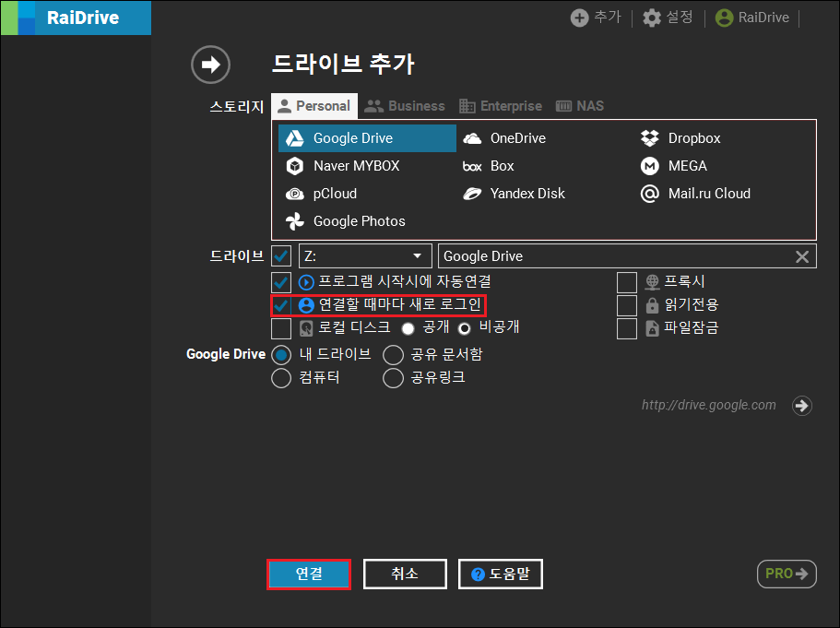840x628 pixels.
Task: Click the 도움말 button
Action: coord(501,575)
